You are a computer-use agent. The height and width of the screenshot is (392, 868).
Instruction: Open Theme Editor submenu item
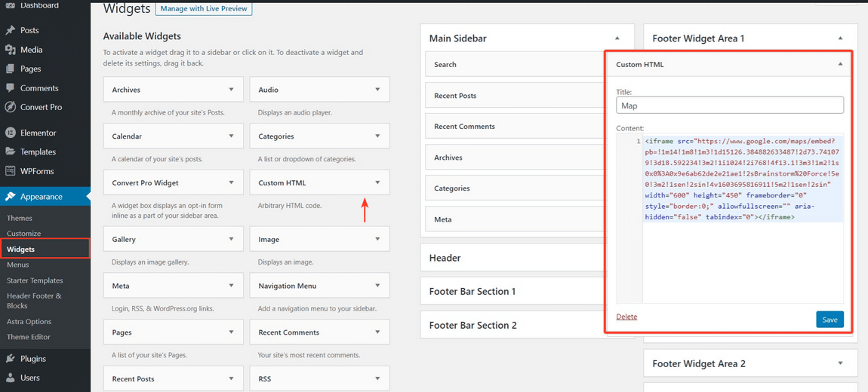tap(28, 337)
